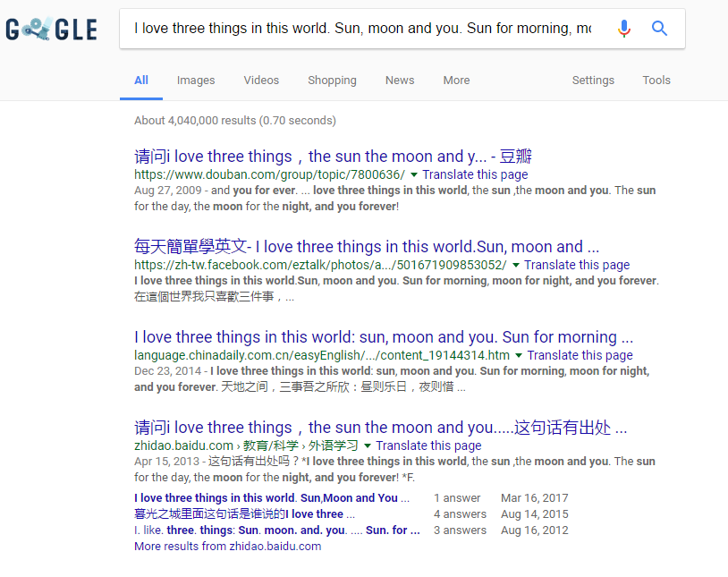This screenshot has width=728, height=577.
Task: Expand the chinadaily.com.cn result arrow dropdown
Action: (519, 356)
